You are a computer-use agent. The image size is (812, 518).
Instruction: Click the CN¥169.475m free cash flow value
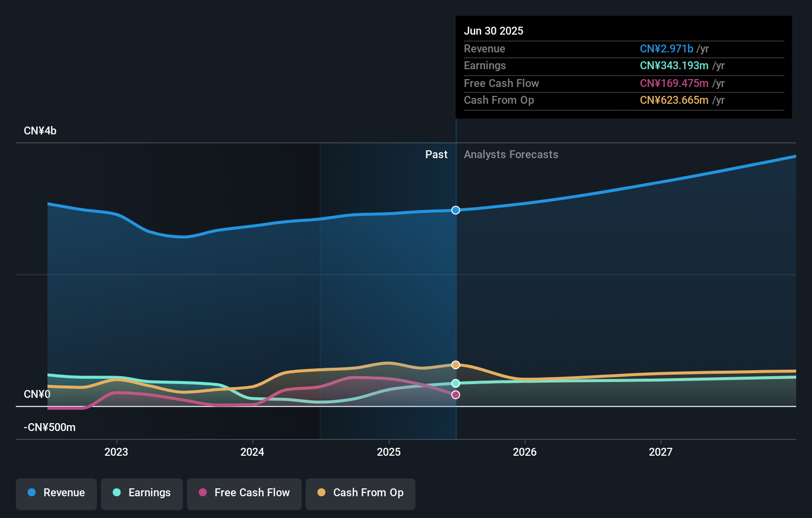coord(674,84)
